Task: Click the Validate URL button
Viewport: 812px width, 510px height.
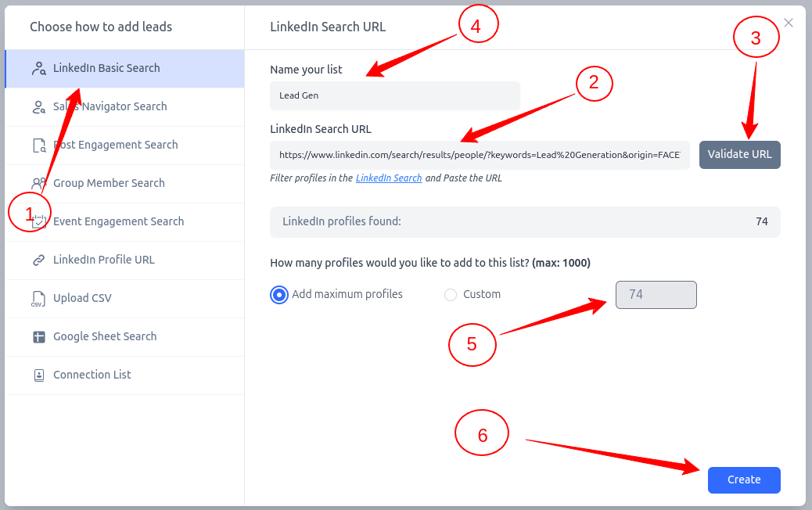Action: pos(739,154)
